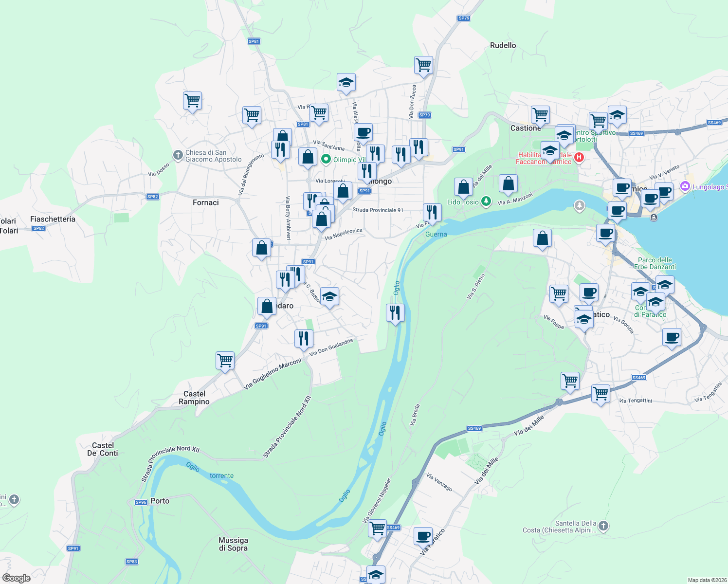Select the graduation cap school marker above Villongo
Image resolution: width=728 pixels, height=584 pixels.
click(346, 82)
